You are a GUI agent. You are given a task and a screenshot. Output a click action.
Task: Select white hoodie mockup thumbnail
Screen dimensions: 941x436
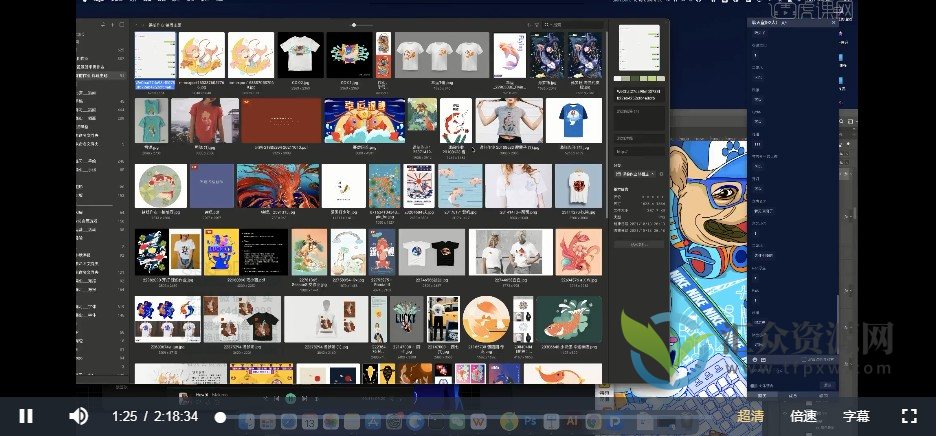tap(326, 319)
